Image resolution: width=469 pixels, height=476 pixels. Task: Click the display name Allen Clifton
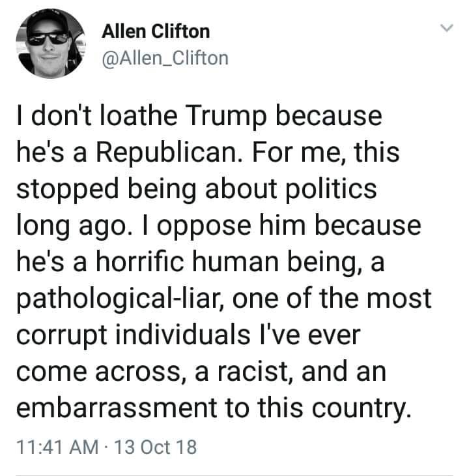click(x=156, y=31)
